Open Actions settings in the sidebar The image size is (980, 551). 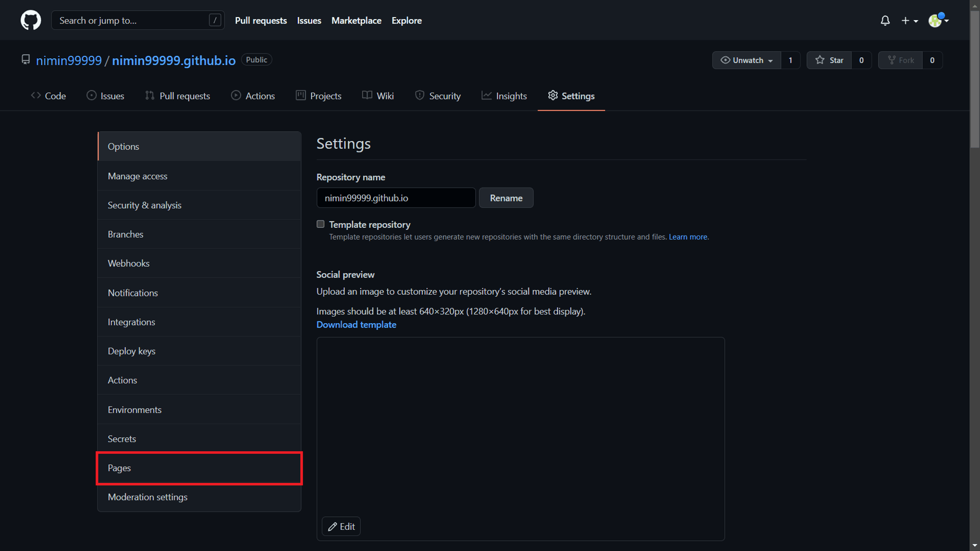pyautogui.click(x=199, y=380)
